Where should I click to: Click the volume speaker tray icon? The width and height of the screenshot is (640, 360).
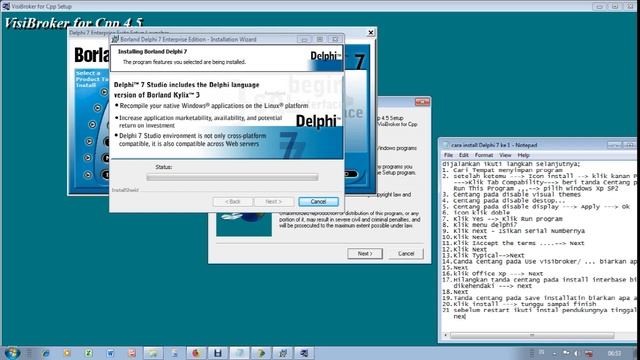[x=576, y=353]
